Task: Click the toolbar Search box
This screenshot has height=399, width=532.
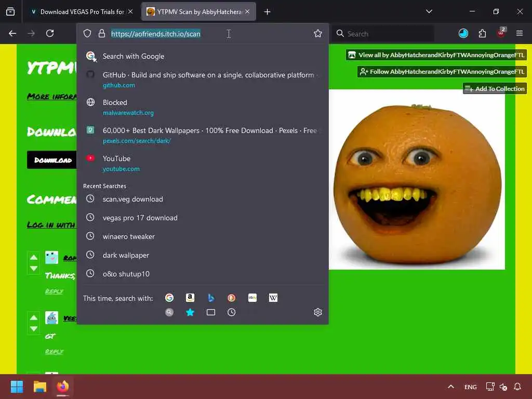Action: (x=383, y=34)
